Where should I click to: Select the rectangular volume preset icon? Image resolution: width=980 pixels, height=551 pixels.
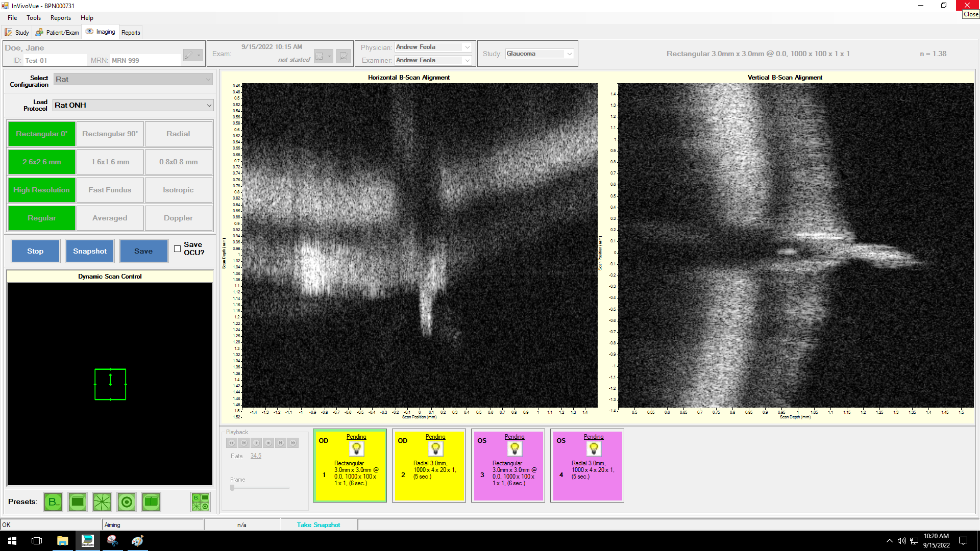78,502
